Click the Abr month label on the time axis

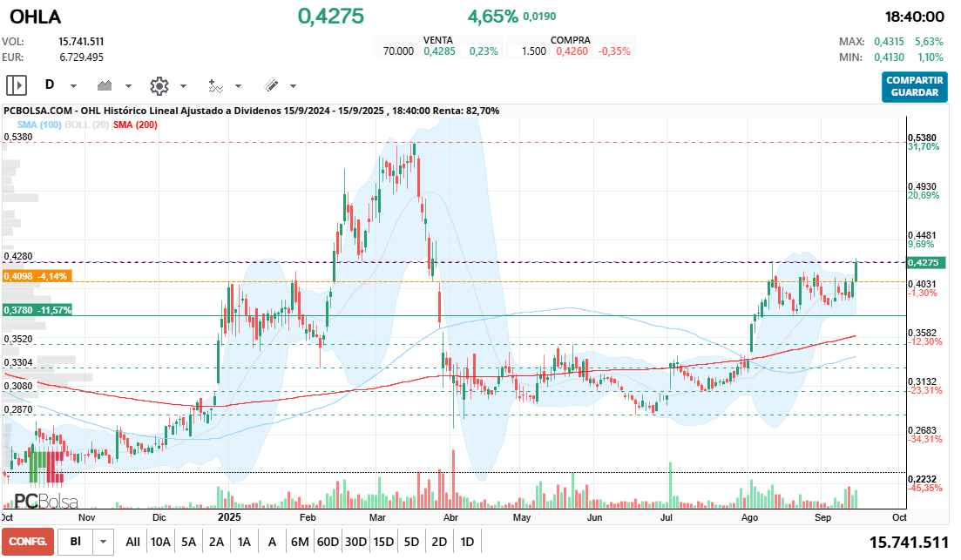450,517
